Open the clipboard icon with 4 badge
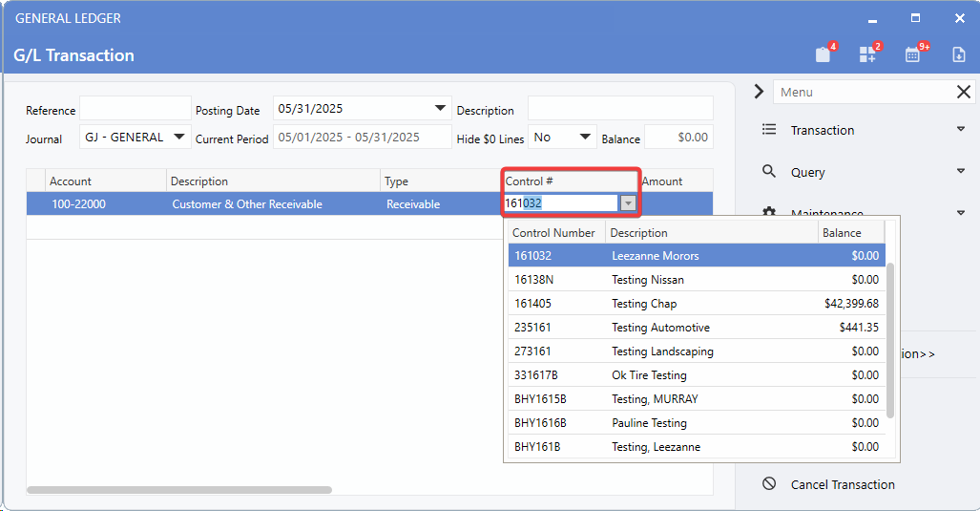The height and width of the screenshot is (511, 980). click(x=823, y=54)
